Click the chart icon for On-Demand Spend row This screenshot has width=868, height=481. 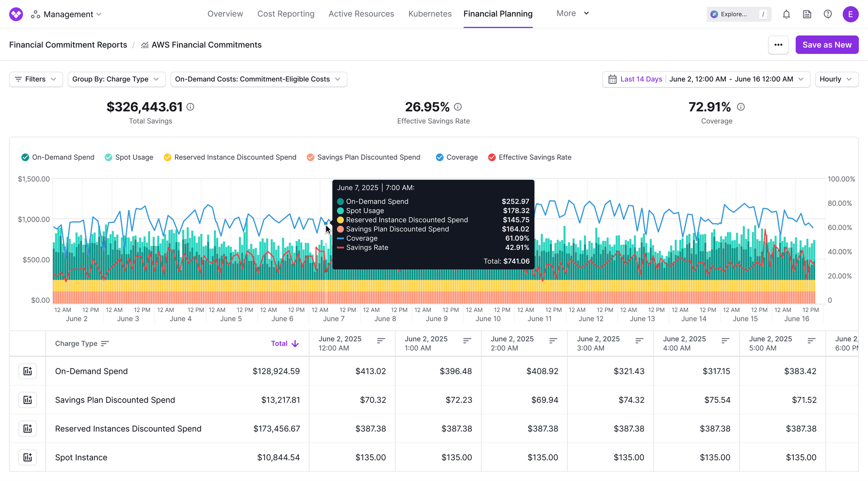click(28, 371)
